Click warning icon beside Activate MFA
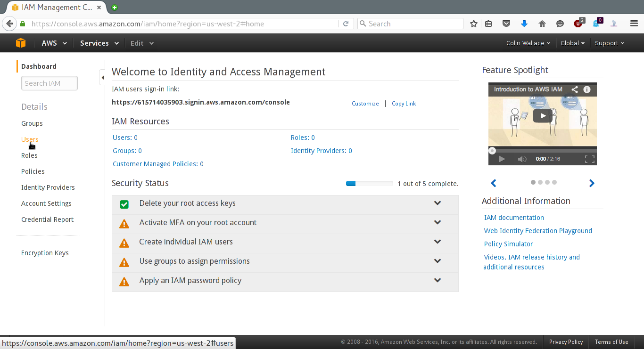Viewport: 644px width, 349px height. [124, 224]
